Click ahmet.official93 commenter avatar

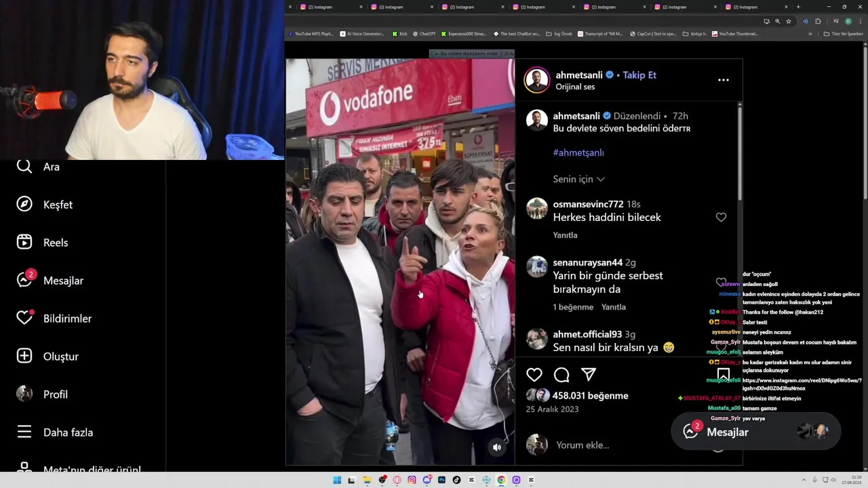coord(537,339)
